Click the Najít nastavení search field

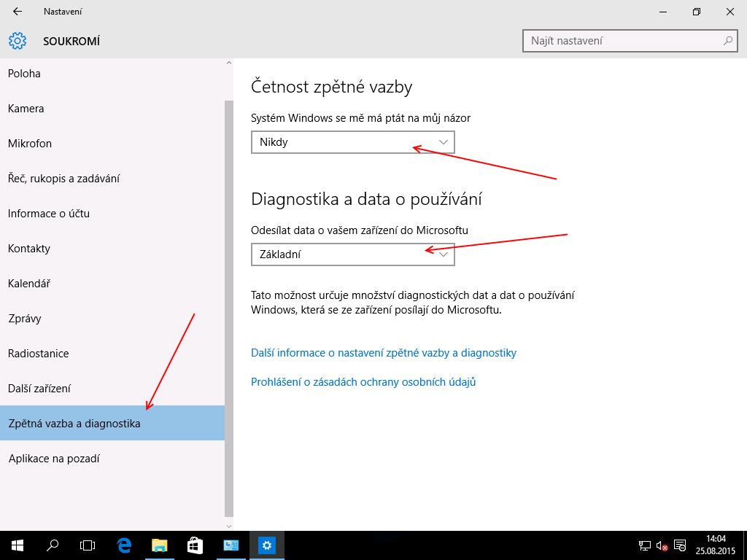[x=624, y=41]
